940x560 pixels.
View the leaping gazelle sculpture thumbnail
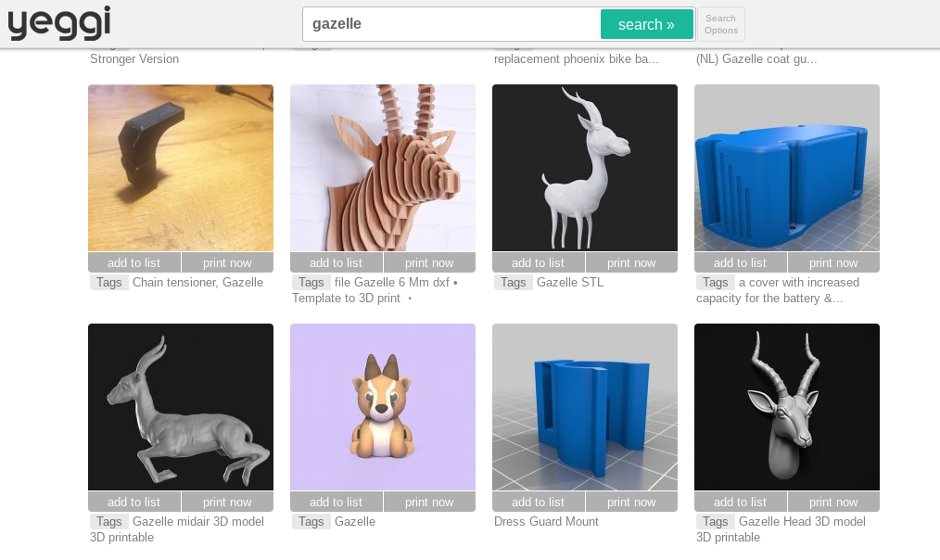(180, 406)
